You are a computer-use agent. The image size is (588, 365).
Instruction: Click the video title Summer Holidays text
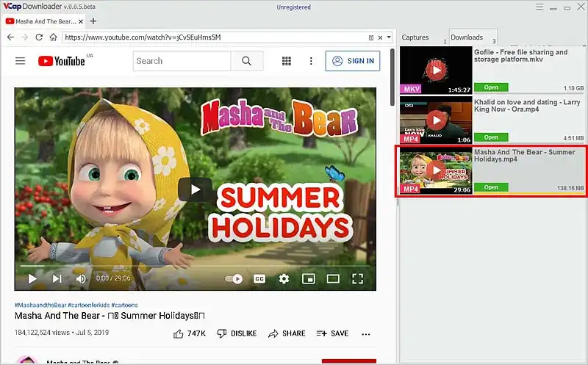(x=110, y=316)
